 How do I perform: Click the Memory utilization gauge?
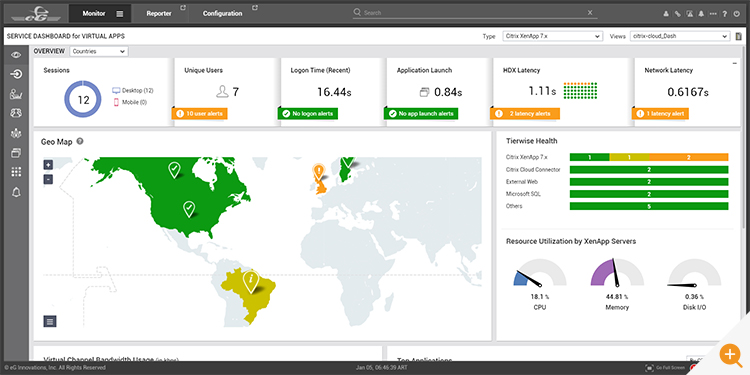pos(617,274)
